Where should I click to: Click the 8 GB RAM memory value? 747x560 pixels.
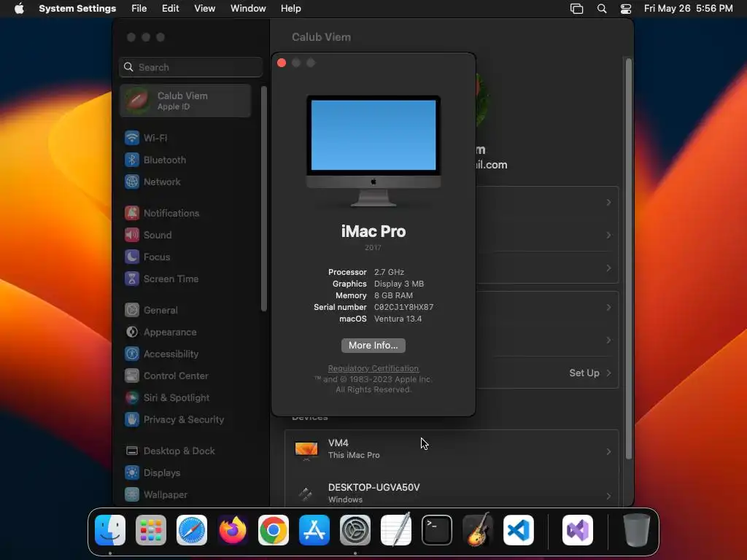[393, 295]
